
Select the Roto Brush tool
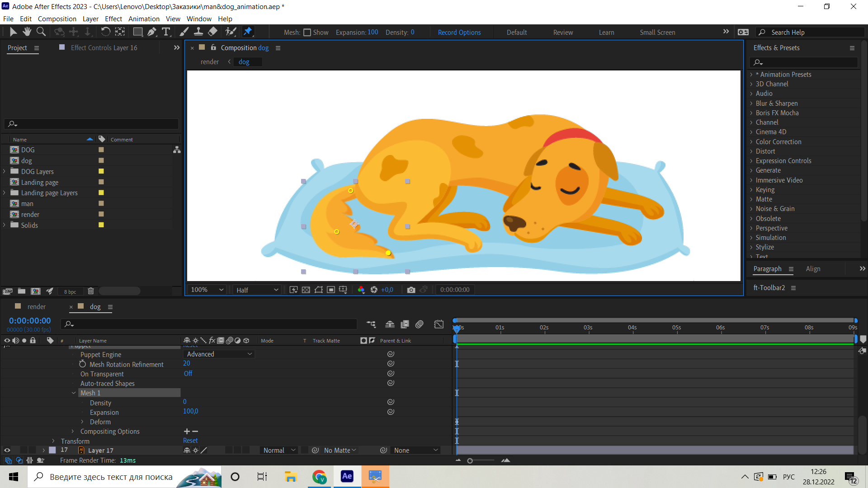[231, 32]
